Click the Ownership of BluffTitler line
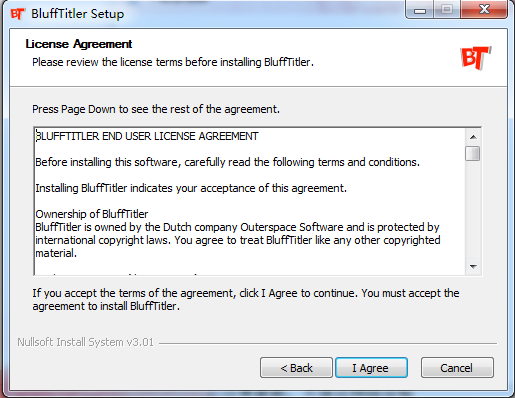 (x=92, y=214)
